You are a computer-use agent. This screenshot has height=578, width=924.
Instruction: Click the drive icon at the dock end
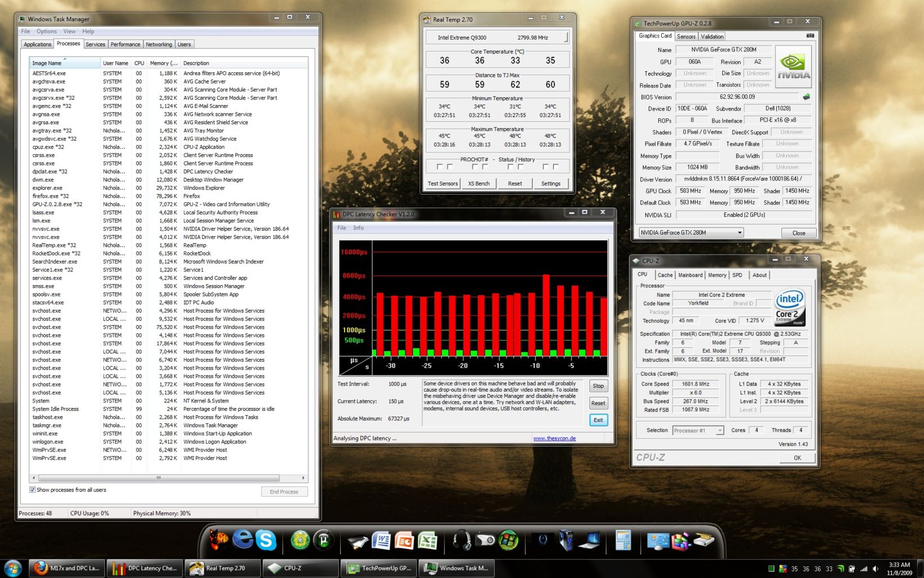[704, 540]
